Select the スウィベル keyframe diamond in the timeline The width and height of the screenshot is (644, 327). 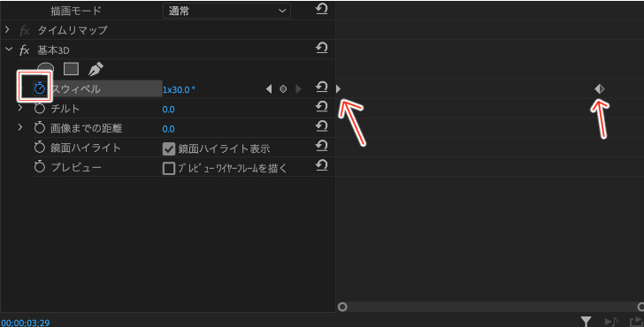599,88
